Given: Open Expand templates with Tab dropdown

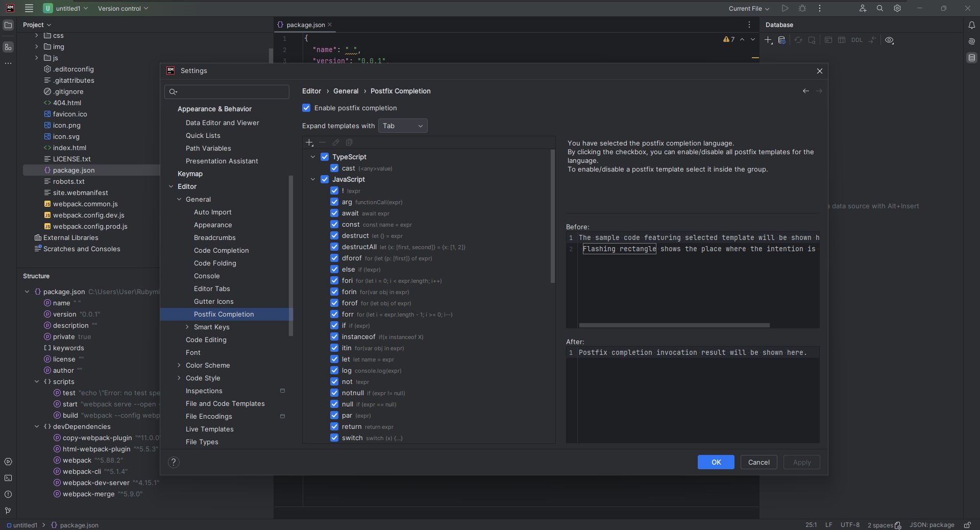Looking at the screenshot, I should [403, 126].
